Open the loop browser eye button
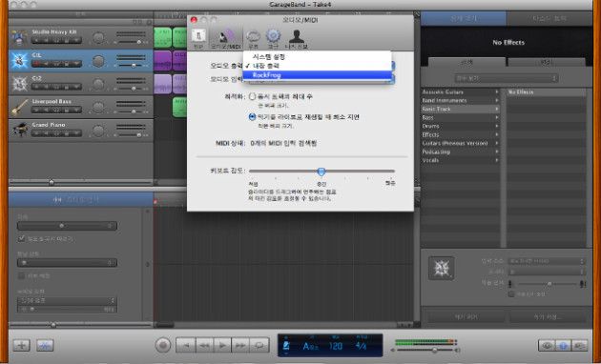The width and height of the screenshot is (601, 364). coord(547,345)
